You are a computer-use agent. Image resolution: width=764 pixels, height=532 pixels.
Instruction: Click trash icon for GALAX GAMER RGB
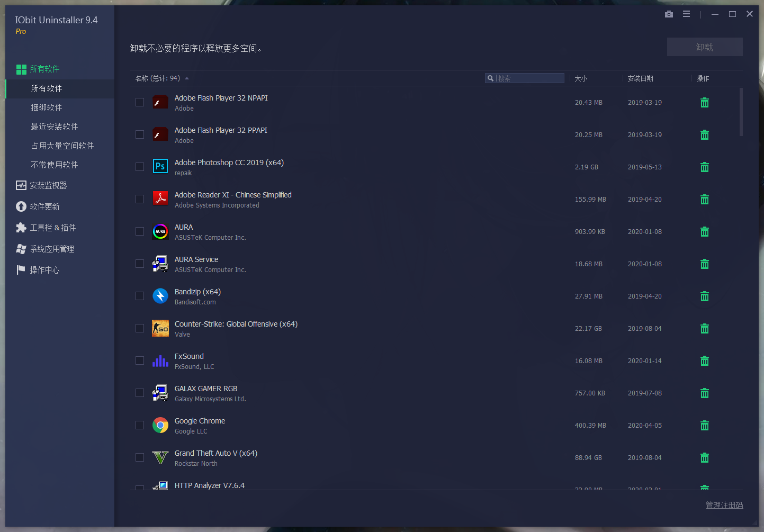coord(705,393)
